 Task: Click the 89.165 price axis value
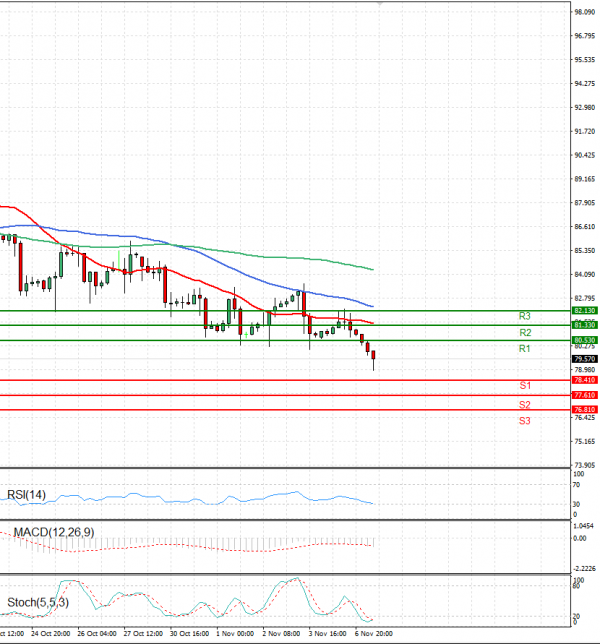click(x=584, y=179)
